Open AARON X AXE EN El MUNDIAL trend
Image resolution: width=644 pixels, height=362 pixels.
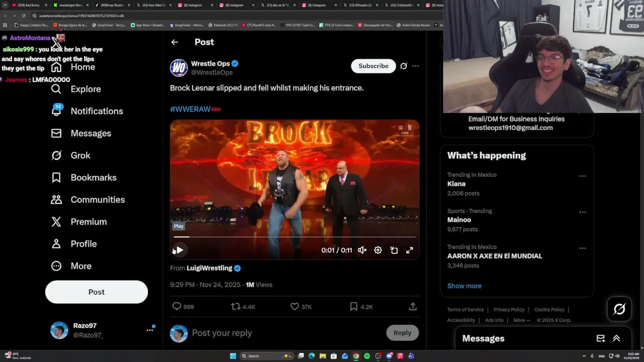(495, 256)
